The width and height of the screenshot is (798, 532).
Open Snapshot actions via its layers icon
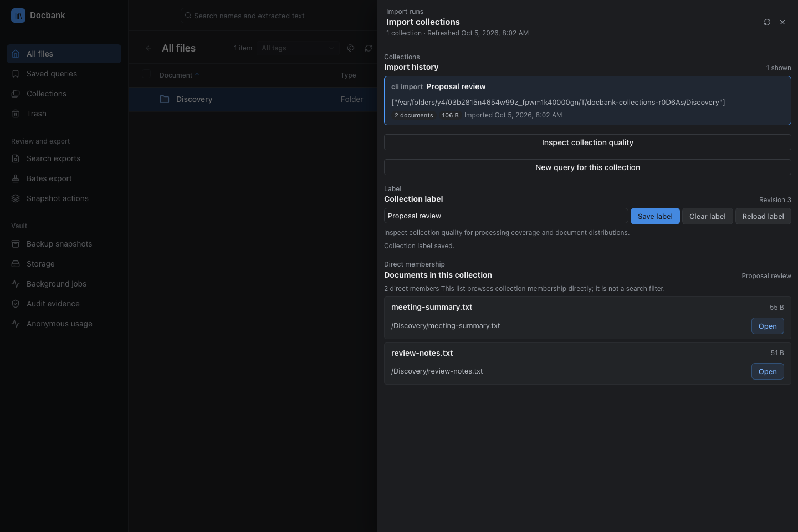pos(16,198)
